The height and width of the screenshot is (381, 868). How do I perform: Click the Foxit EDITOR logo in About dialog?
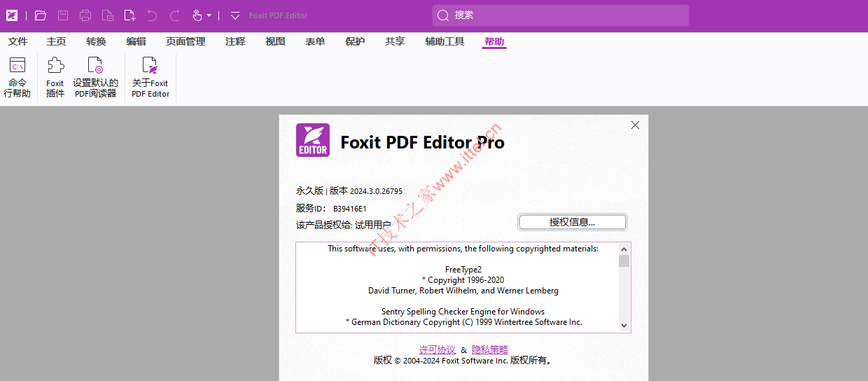click(313, 140)
